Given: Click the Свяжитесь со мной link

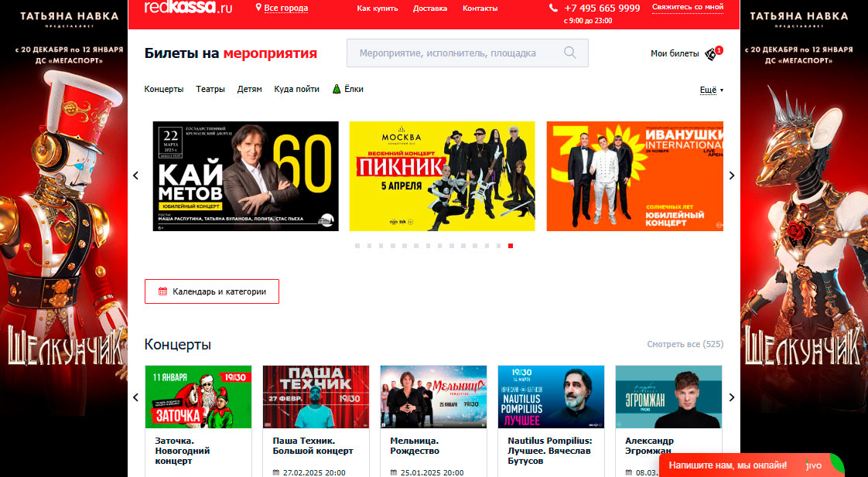Looking at the screenshot, I should click(x=688, y=7).
